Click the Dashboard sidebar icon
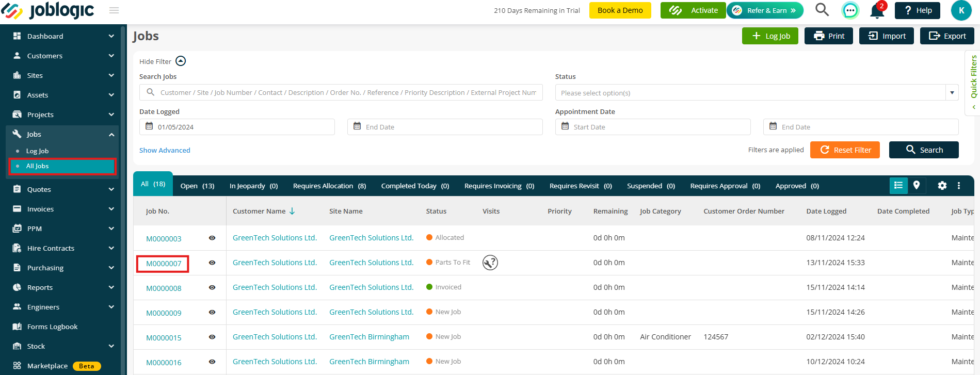The height and width of the screenshot is (375, 980). 17,36
